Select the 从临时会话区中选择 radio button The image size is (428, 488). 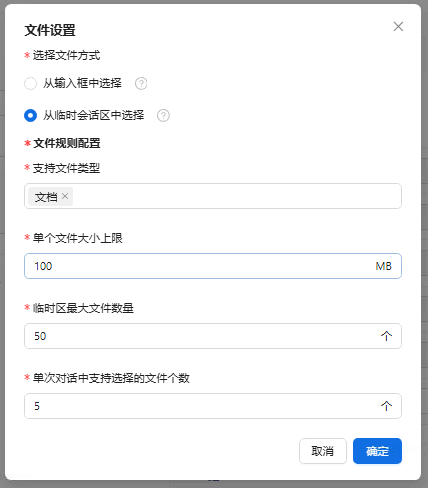[x=30, y=115]
